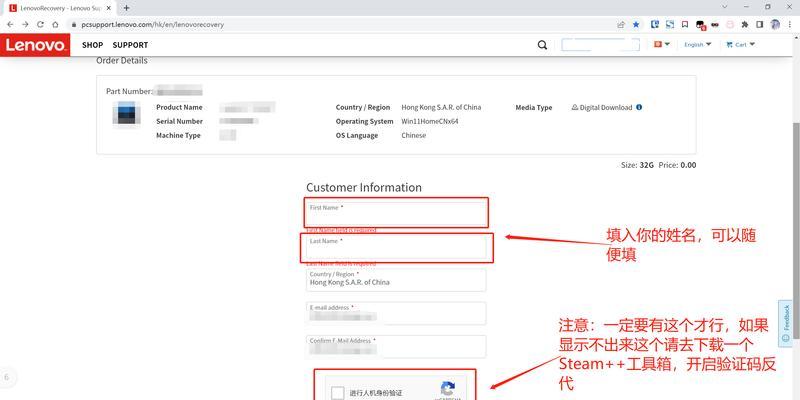Expand the Cart dropdown
The image size is (800, 400).
tap(740, 44)
